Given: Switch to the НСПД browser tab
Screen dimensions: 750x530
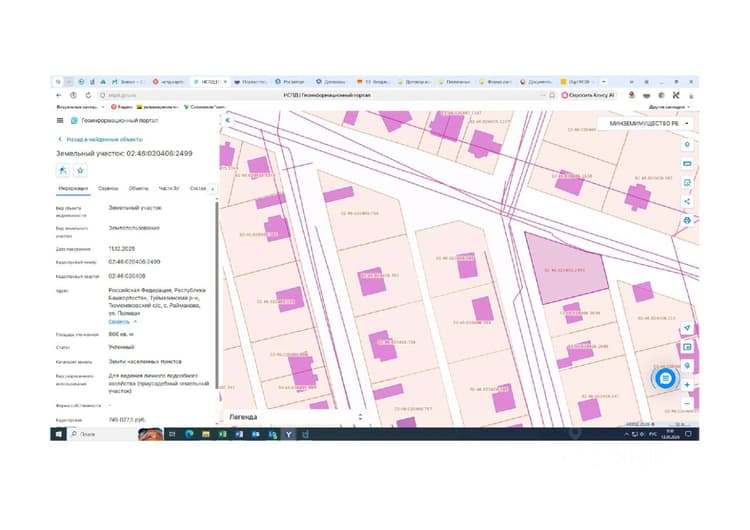Looking at the screenshot, I should point(209,82).
